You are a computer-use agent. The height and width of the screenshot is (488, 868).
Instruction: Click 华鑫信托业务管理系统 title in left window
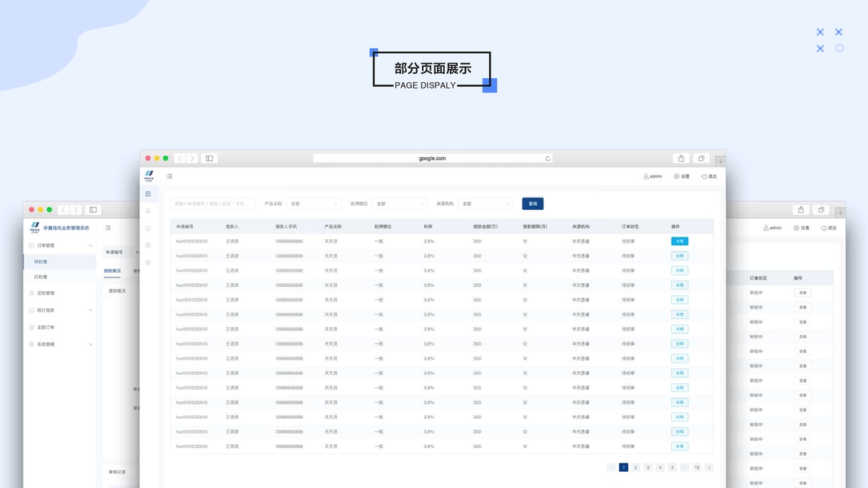pos(66,228)
